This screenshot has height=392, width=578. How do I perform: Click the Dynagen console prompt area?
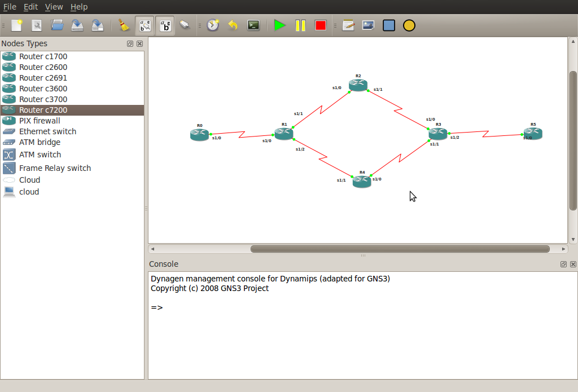pyautogui.click(x=363, y=325)
